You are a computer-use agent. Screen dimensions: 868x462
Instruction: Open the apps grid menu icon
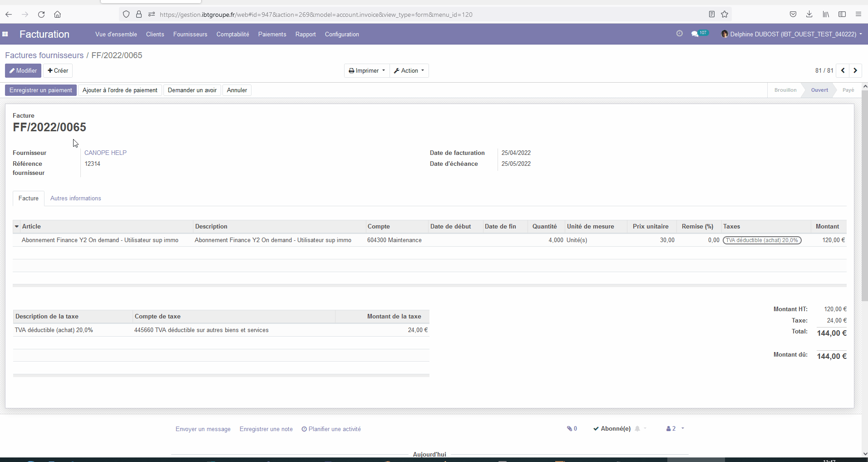tap(5, 34)
